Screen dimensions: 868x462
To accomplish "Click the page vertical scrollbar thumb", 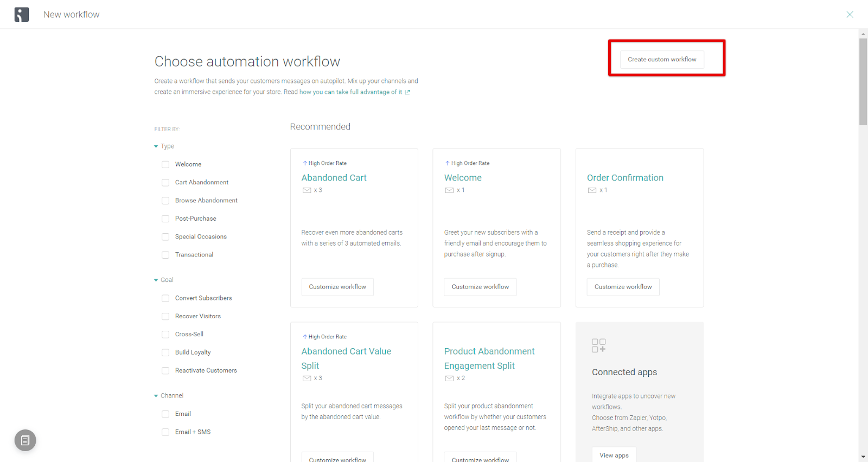I will tap(863, 81).
